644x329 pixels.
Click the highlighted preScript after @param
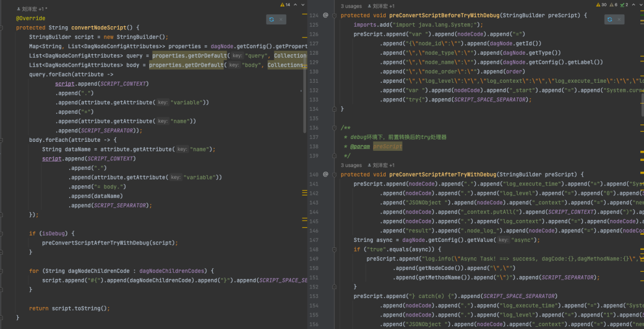tap(388, 147)
